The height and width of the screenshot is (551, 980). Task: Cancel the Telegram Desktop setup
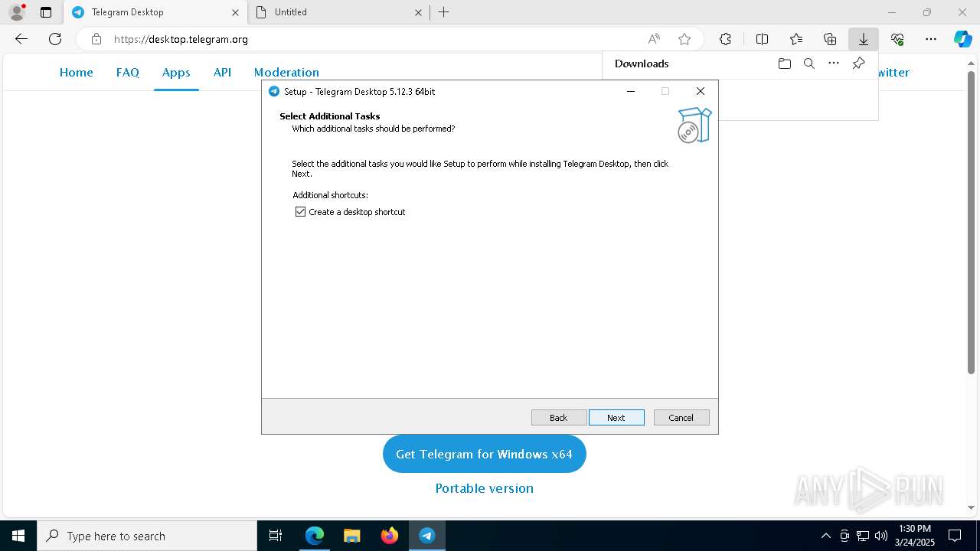681,417
